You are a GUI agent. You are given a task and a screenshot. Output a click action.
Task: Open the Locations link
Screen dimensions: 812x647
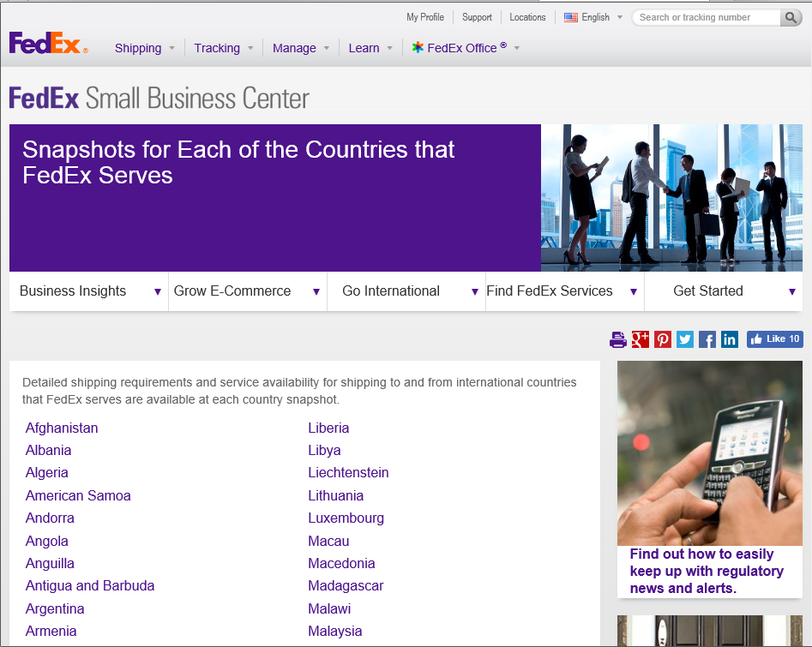coord(527,17)
